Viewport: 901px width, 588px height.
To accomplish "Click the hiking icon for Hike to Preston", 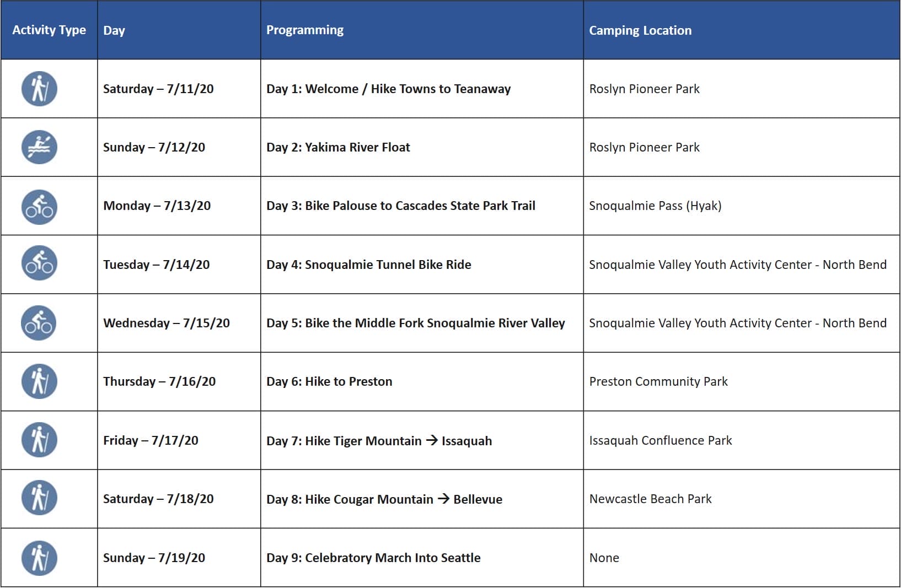I will coord(39,381).
